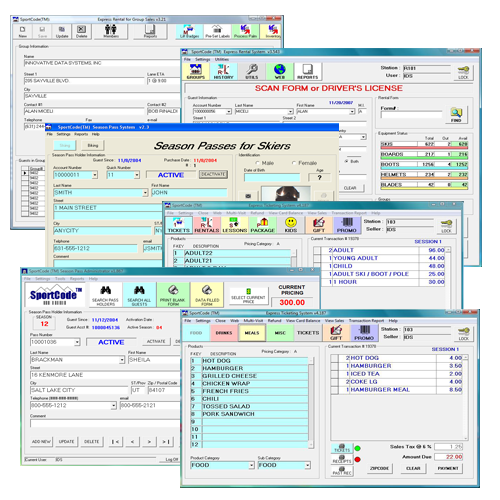The width and height of the screenshot is (500, 500).
Task: Click the Update icon in Group Sales toolbar
Action: (x=62, y=32)
